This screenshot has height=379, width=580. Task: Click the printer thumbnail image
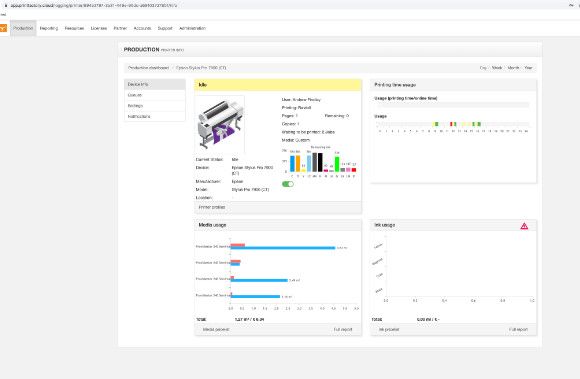pos(220,124)
